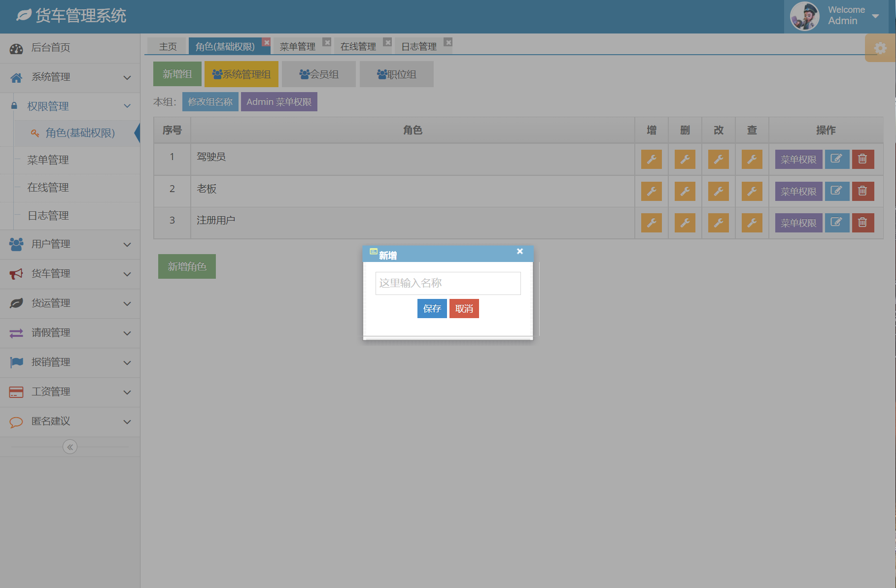This screenshot has height=588, width=896.
Task: Delete the 老板 role with trash icon
Action: (x=862, y=191)
